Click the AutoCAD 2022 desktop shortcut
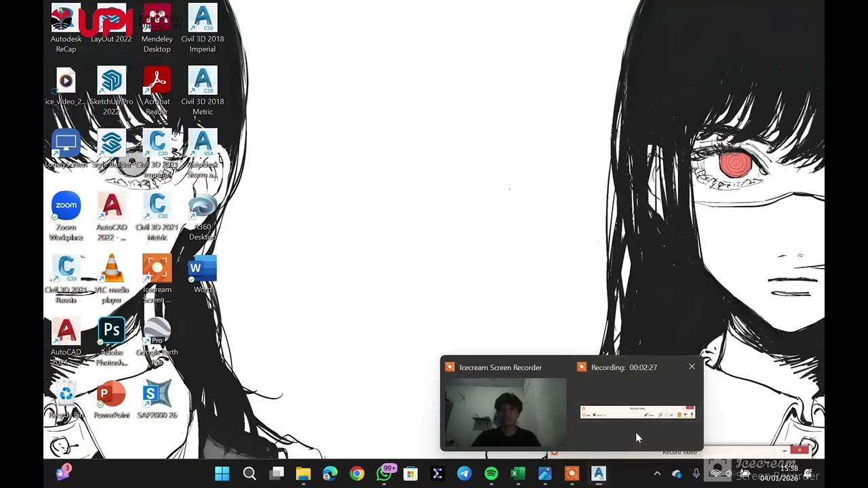868x488 pixels. coord(111,216)
